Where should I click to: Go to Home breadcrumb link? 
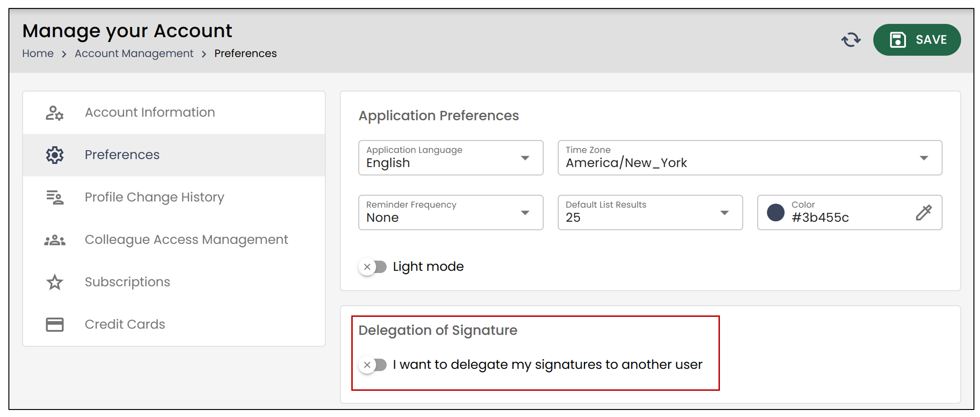click(38, 53)
